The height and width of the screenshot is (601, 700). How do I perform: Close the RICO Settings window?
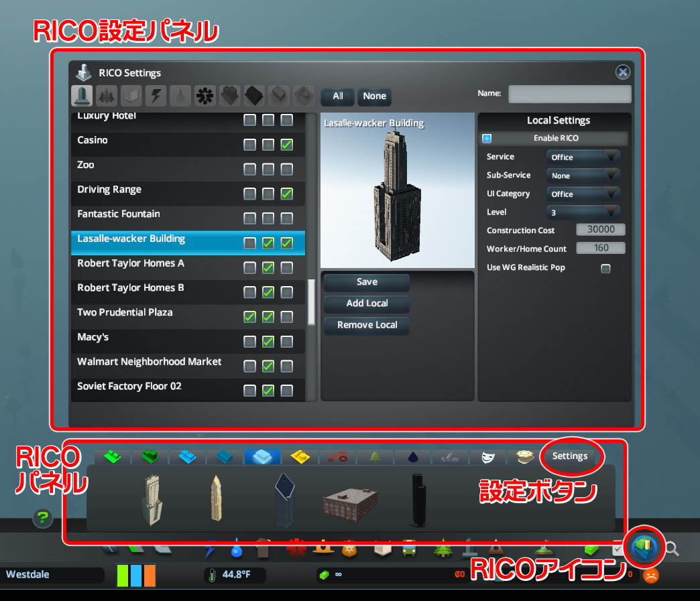pos(622,72)
